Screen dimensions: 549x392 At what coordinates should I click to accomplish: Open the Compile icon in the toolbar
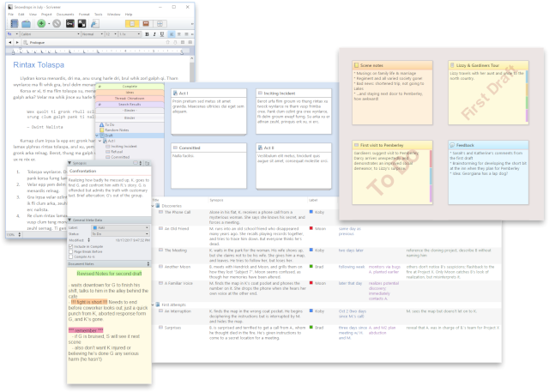[x=93, y=24]
